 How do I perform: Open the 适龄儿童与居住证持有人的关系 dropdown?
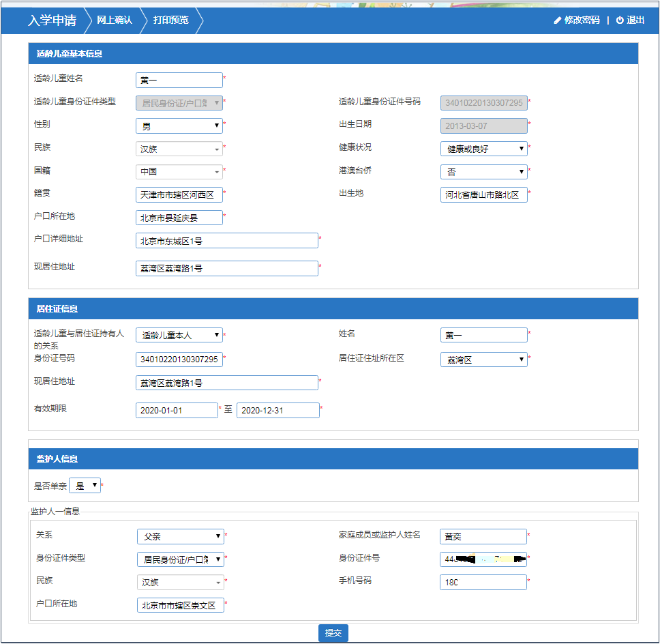(x=179, y=336)
